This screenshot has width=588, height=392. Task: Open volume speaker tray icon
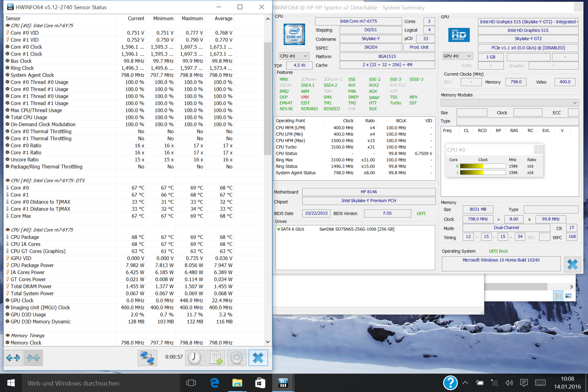click(509, 383)
